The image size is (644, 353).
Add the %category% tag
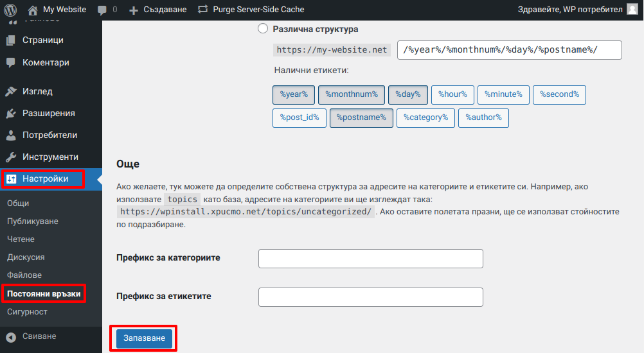point(425,117)
